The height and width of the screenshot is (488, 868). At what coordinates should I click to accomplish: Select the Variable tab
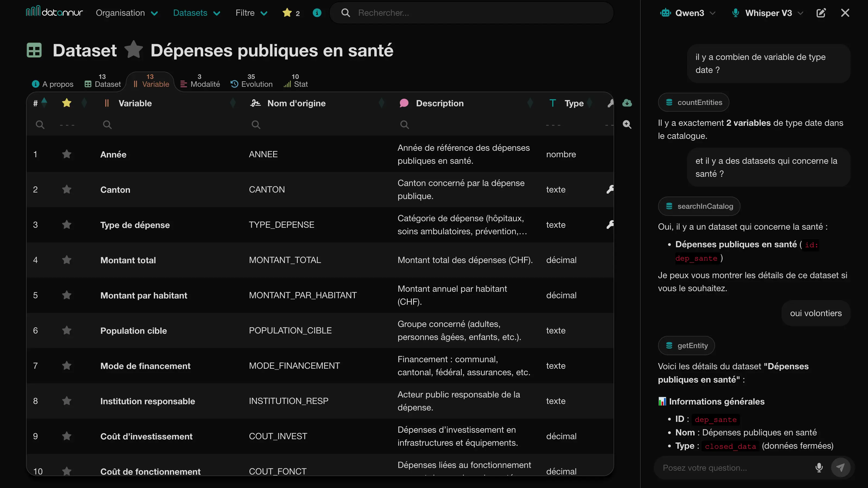[x=151, y=81]
